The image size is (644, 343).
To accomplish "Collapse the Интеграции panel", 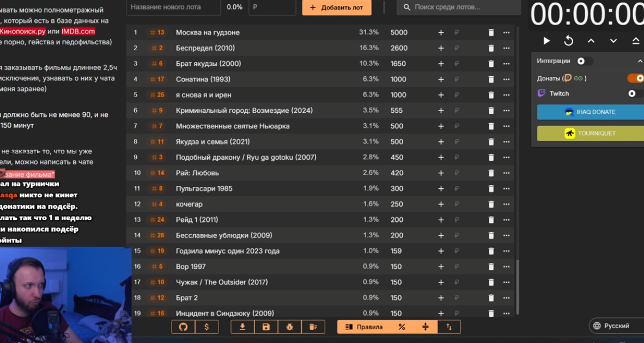I will 640,61.
